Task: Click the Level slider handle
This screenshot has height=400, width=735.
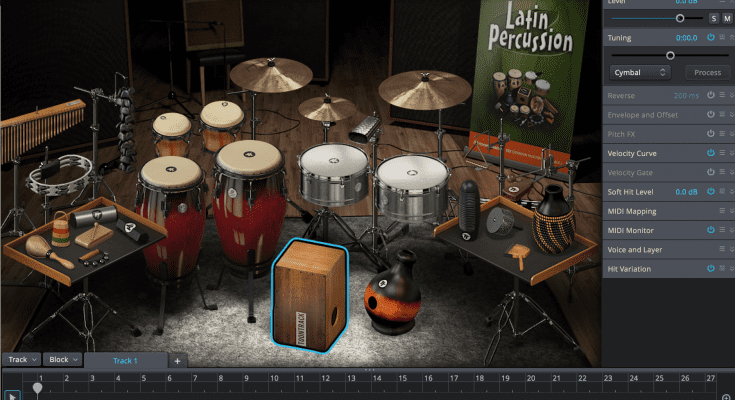Action: pyautogui.click(x=680, y=18)
